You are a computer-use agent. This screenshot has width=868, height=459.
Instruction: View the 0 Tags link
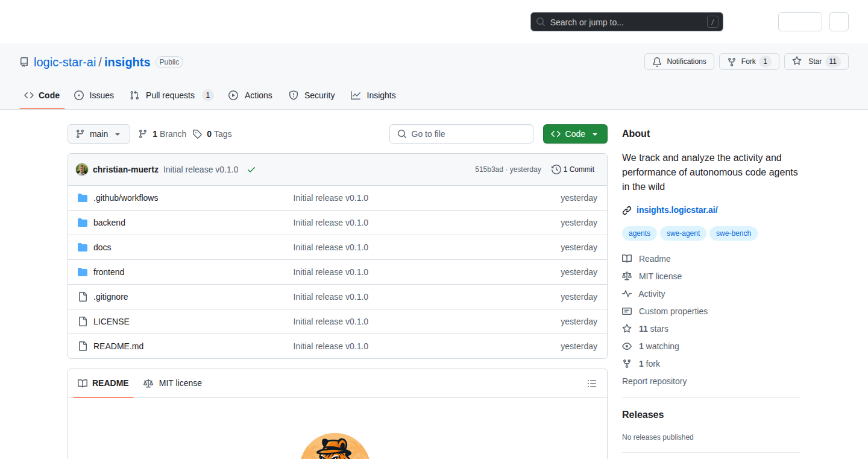pos(212,134)
